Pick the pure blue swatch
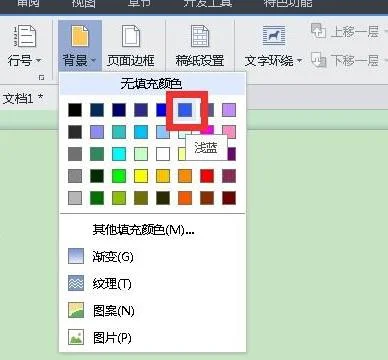Image resolution: width=388 pixels, height=360 pixels. click(161, 110)
